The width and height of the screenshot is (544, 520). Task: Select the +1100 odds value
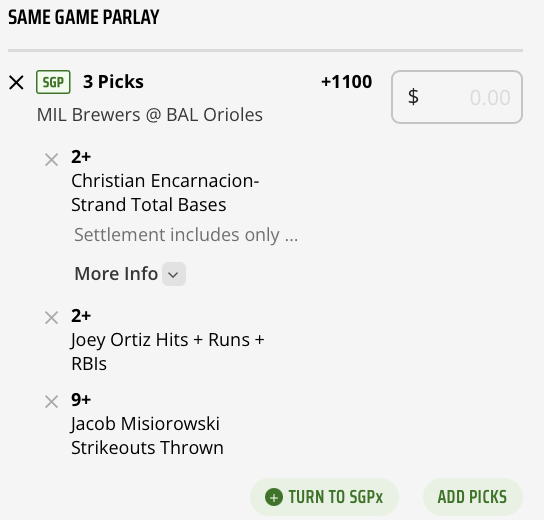pyautogui.click(x=347, y=82)
